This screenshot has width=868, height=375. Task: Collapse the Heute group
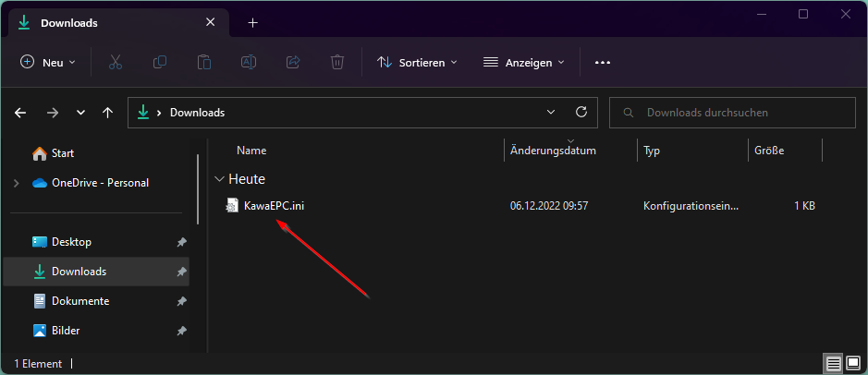220,179
